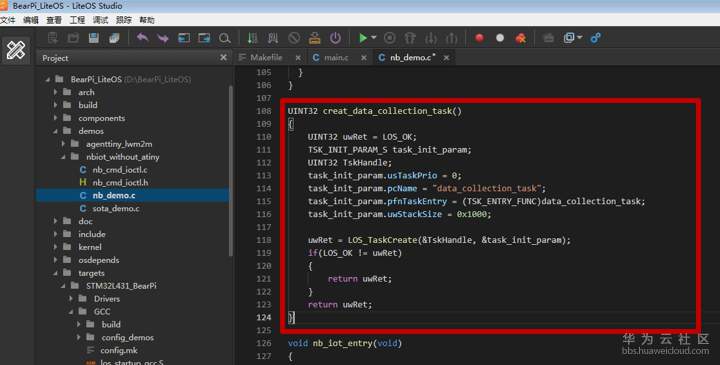The height and width of the screenshot is (365, 720).
Task: Click the second panel layout toolbar icon
Action: pos(204,38)
